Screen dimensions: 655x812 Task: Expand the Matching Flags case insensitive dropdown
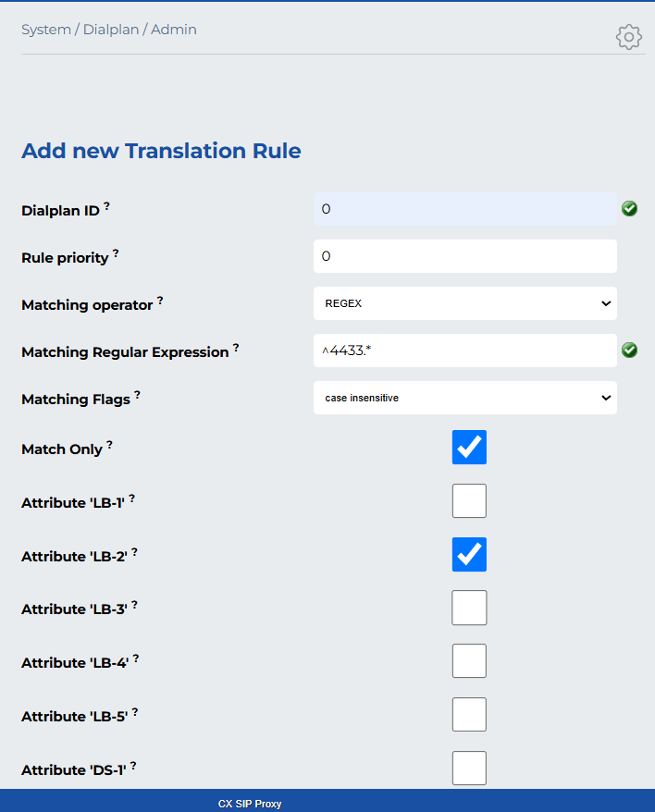coord(464,398)
